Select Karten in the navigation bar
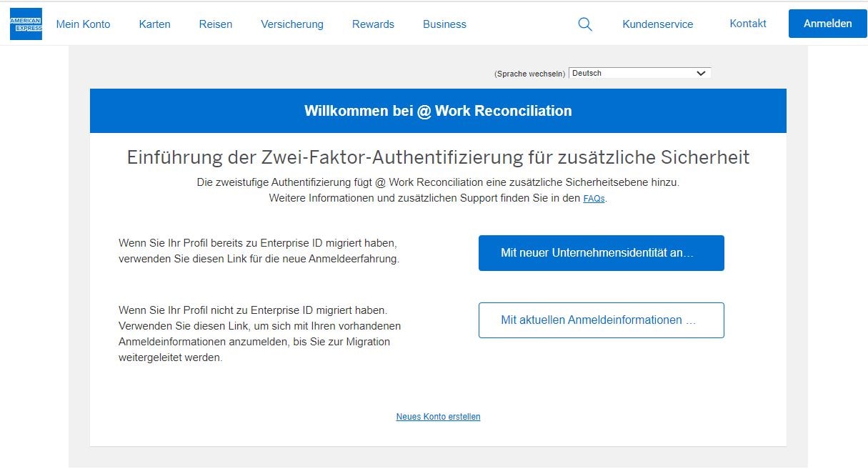 [x=154, y=24]
